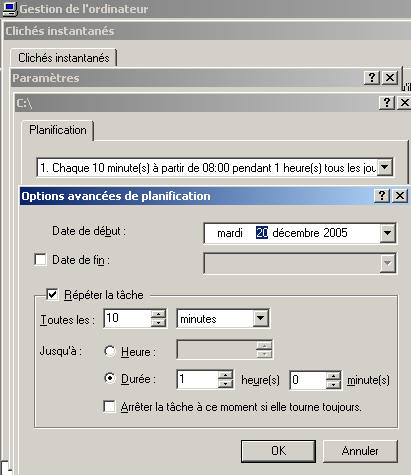Viewport: 411px width, 475px height.
Task: Click help question mark in Paramètres dialog
Action: [372, 78]
